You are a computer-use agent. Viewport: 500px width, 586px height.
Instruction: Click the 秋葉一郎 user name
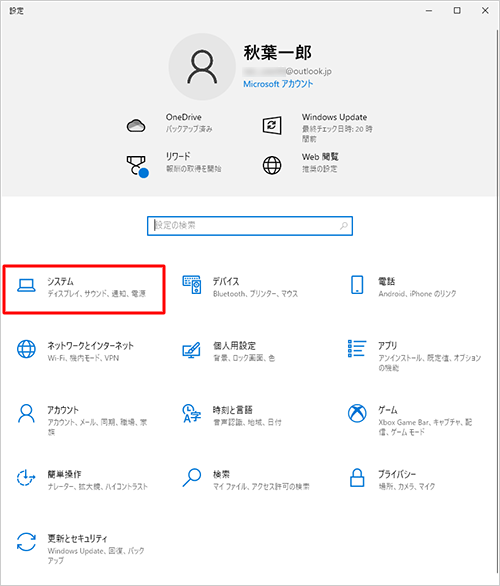tap(278, 53)
